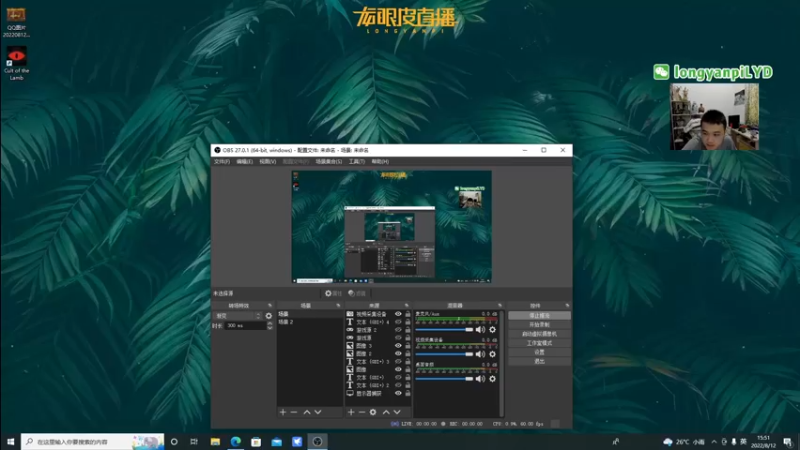Undock the Audio Mixer panel header icon
The image size is (800, 450).
pyautogui.click(x=499, y=306)
